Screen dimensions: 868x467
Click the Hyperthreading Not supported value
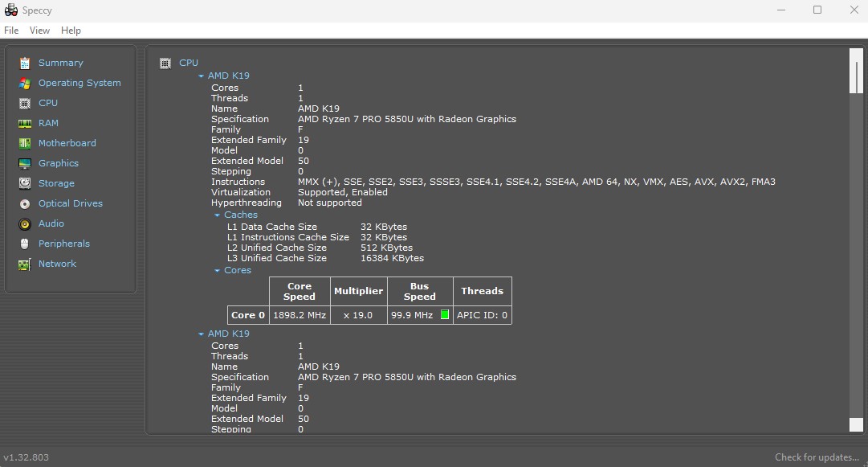[x=330, y=203]
